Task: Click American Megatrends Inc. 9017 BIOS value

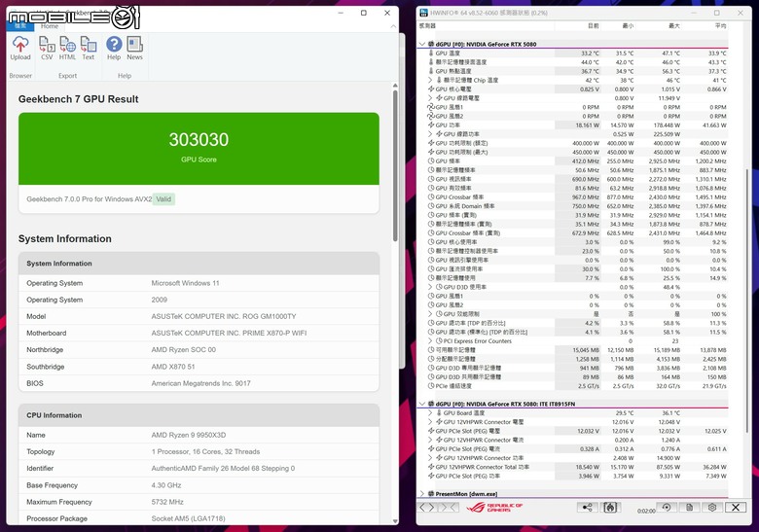Action: tap(200, 383)
